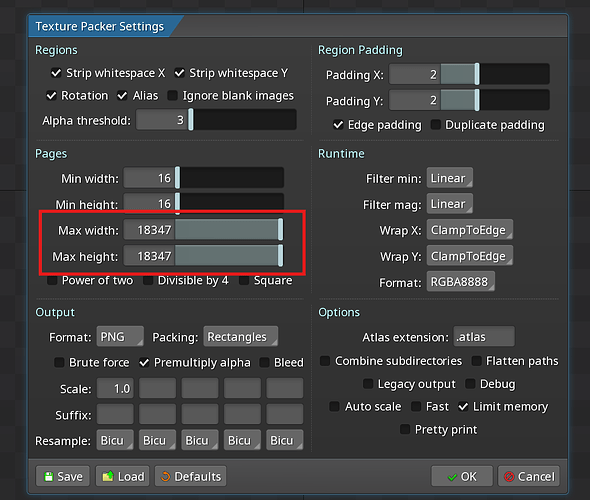The image size is (590, 500).
Task: Click the second Scale field
Action: [x=158, y=388]
